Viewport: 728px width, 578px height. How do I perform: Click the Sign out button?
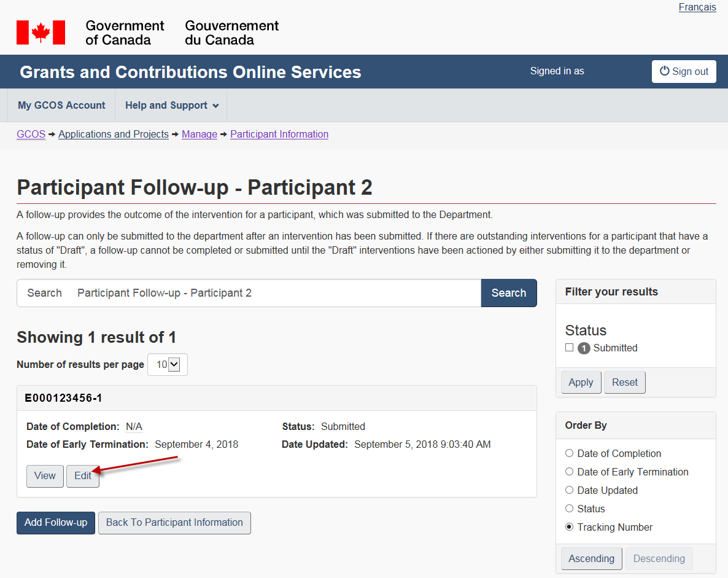pos(684,71)
